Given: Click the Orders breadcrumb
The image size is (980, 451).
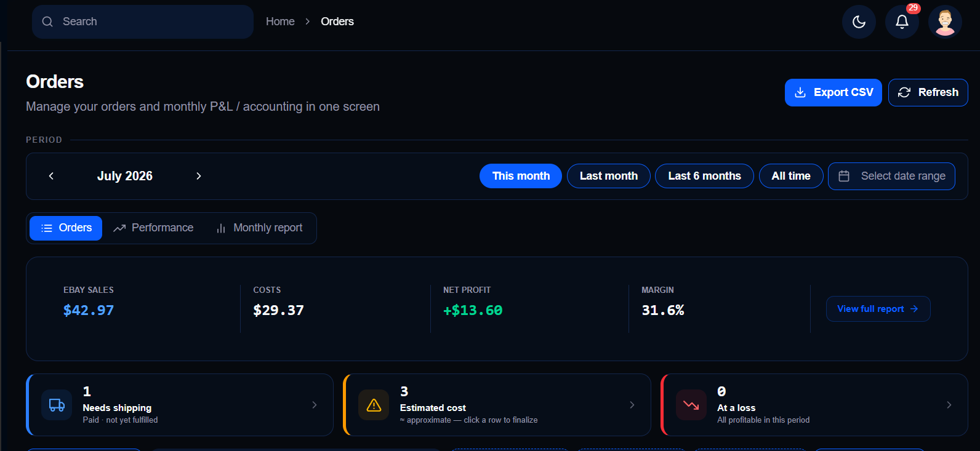Looking at the screenshot, I should point(337,22).
